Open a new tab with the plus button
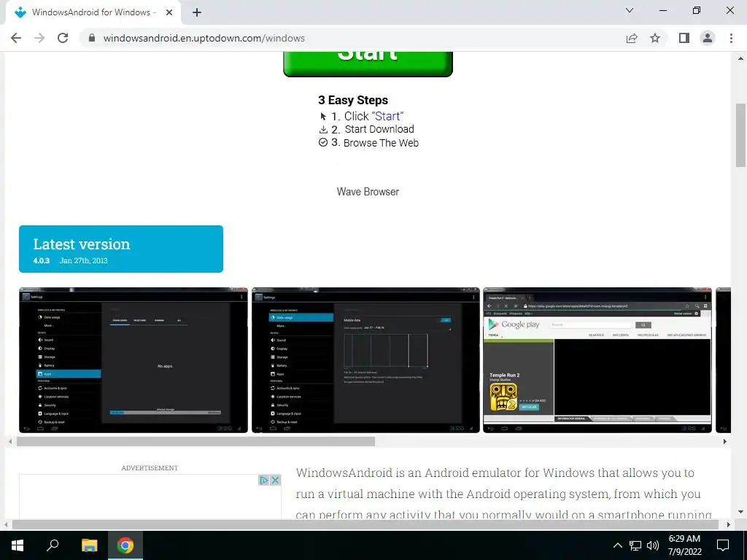 click(197, 12)
